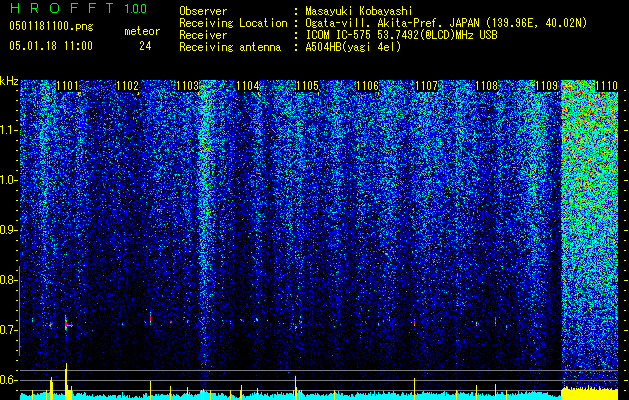
Task: Click the yellow noise block under 1110
Action: tap(590, 393)
